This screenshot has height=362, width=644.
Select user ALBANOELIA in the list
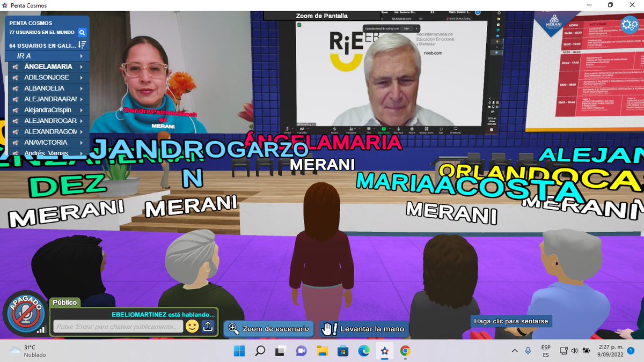(45, 88)
